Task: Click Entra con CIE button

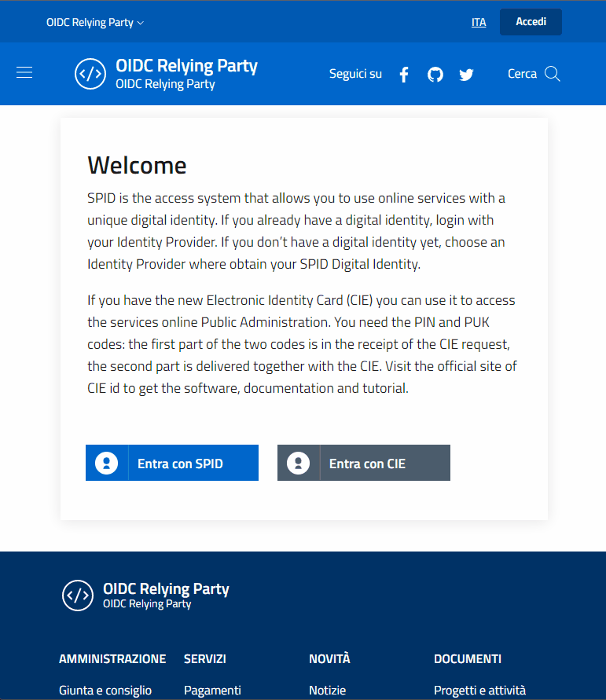Action: point(363,463)
